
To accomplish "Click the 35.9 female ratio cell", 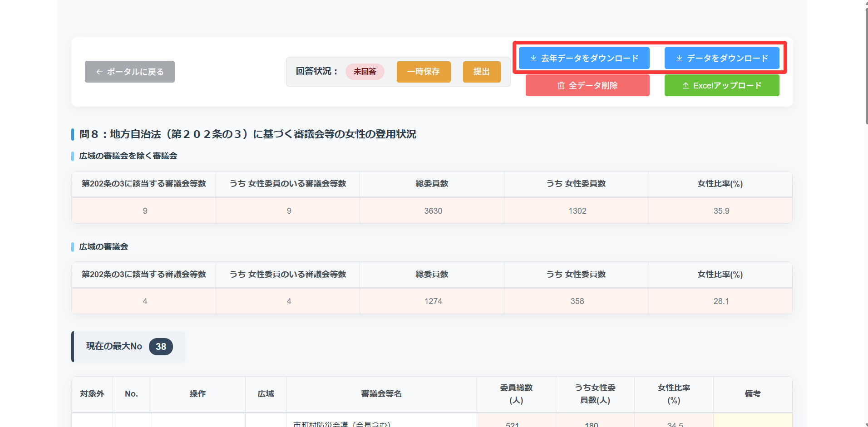I will (720, 211).
